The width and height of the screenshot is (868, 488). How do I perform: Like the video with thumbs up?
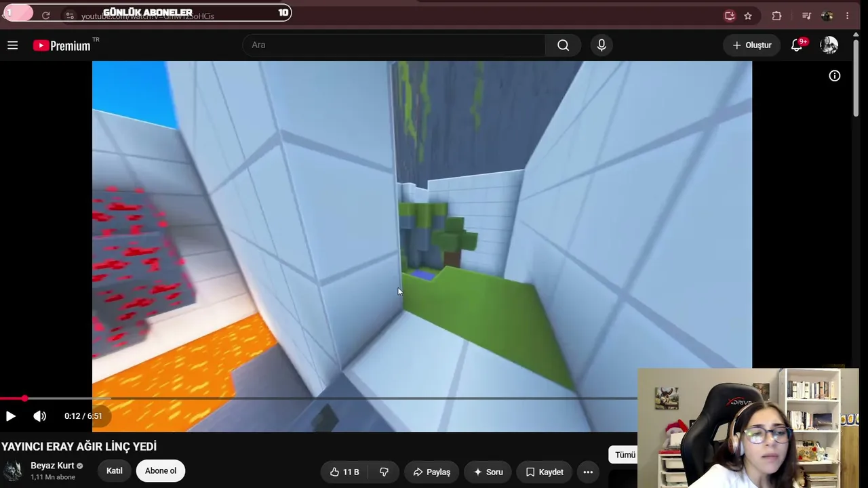click(x=344, y=472)
